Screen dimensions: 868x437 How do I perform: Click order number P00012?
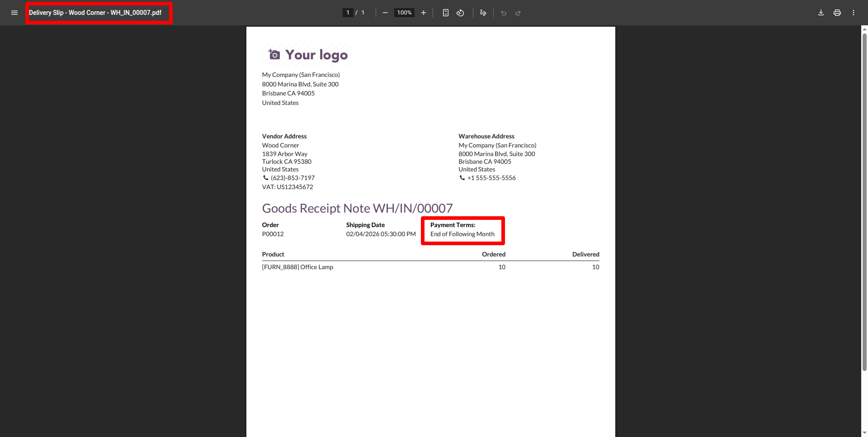[273, 234]
